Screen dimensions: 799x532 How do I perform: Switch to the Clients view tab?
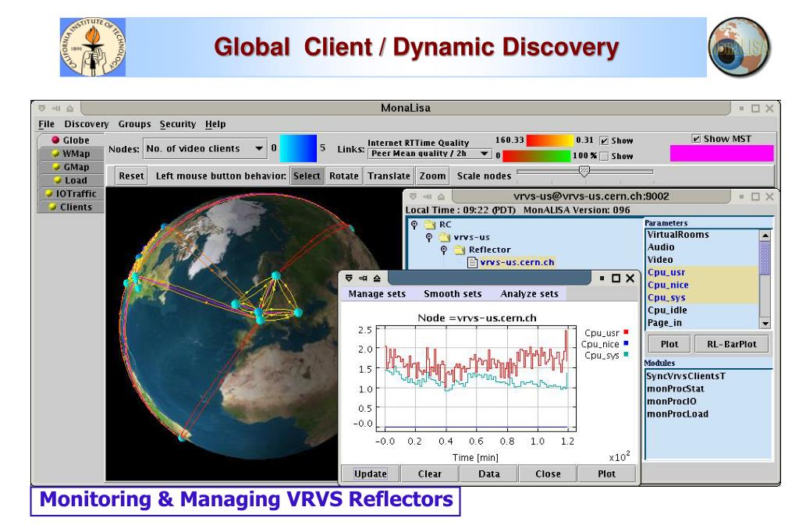coord(71,207)
